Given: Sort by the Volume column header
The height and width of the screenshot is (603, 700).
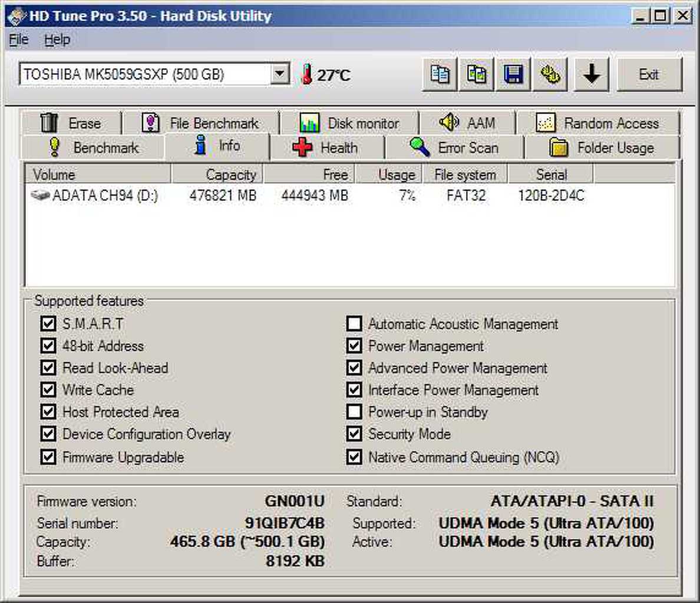Looking at the screenshot, I should tap(98, 174).
